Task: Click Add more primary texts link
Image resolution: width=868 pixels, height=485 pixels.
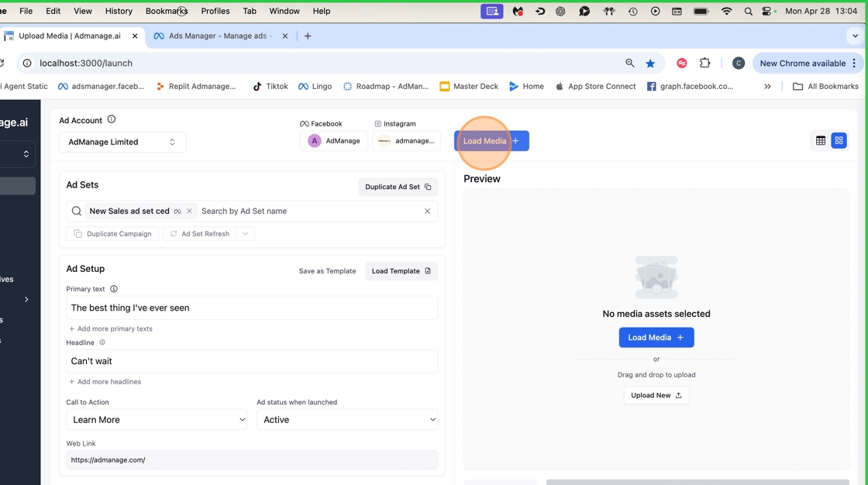Action: click(111, 328)
